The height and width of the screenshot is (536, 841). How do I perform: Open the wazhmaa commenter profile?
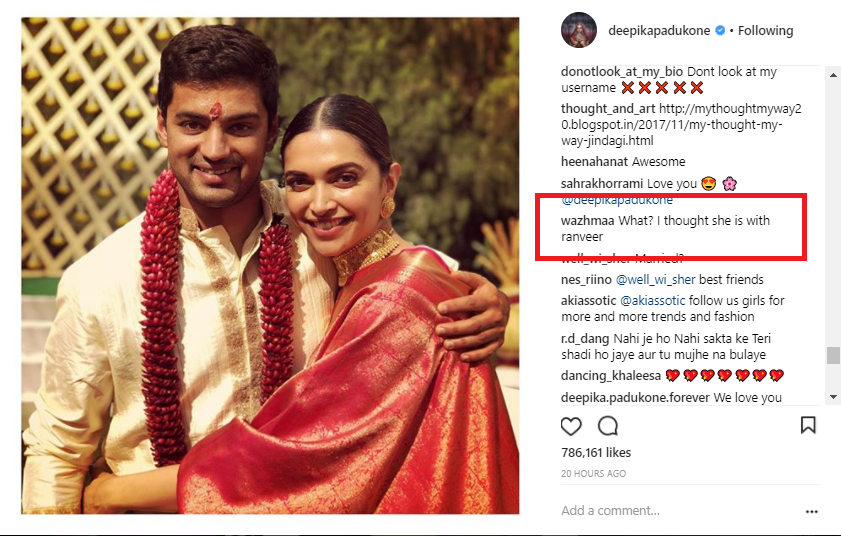[x=588, y=220]
